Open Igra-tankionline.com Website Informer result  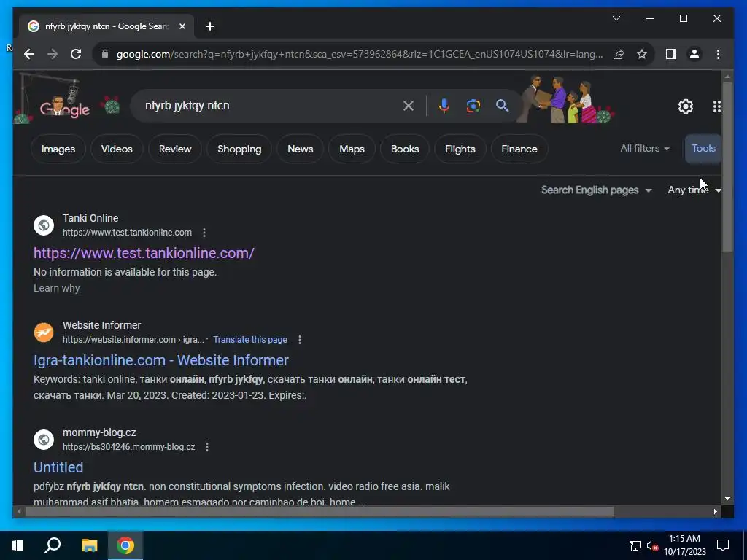pyautogui.click(x=161, y=360)
